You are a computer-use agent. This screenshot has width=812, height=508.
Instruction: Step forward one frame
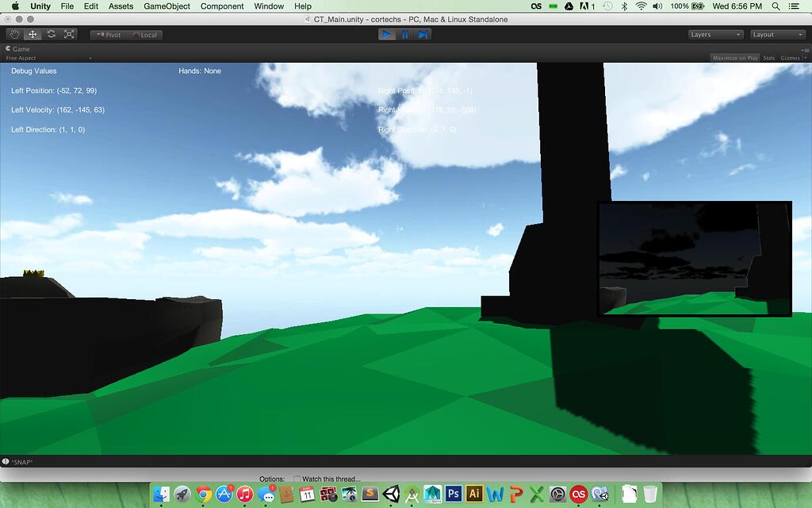(x=423, y=34)
